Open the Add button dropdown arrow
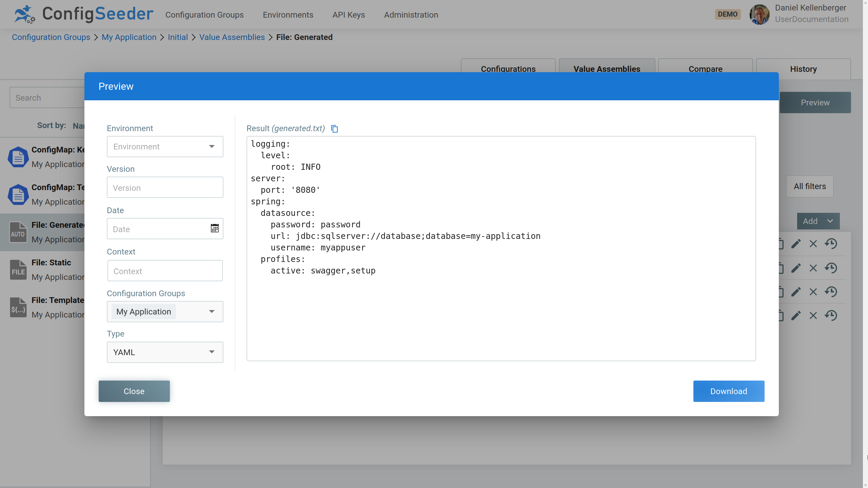This screenshot has width=868, height=488. pyautogui.click(x=831, y=221)
